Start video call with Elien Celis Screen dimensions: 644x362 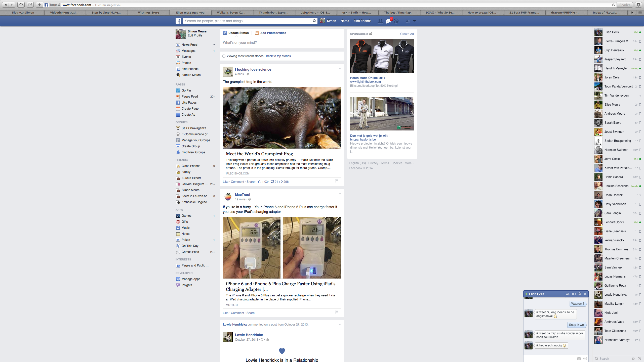[574, 294]
